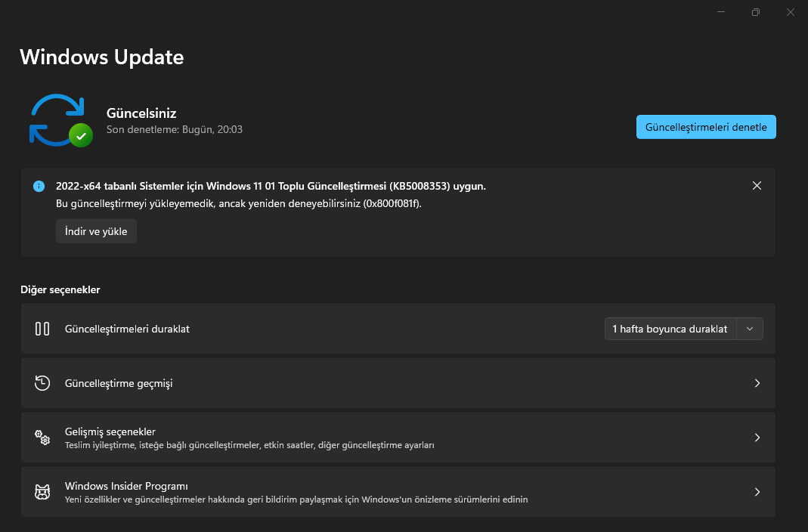Viewport: 808px width, 532px height.
Task: Click Son denetleme: Bugün, 20:03 text
Action: click(174, 129)
